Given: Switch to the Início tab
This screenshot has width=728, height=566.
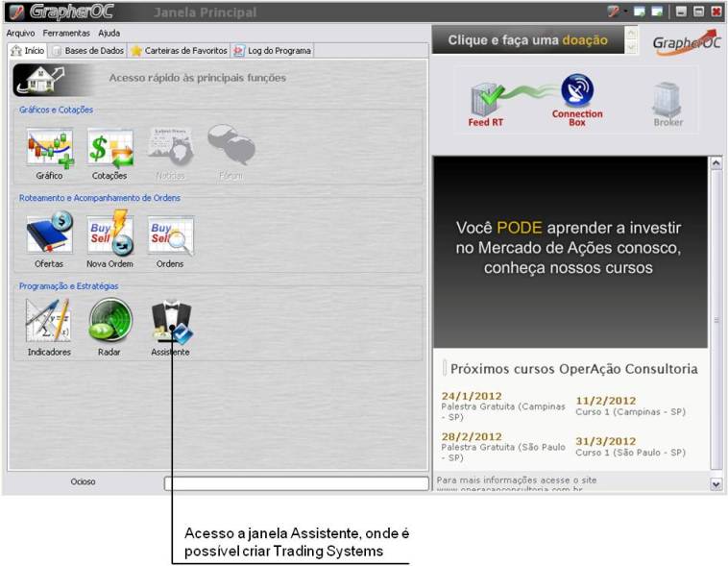Looking at the screenshot, I should click(28, 50).
